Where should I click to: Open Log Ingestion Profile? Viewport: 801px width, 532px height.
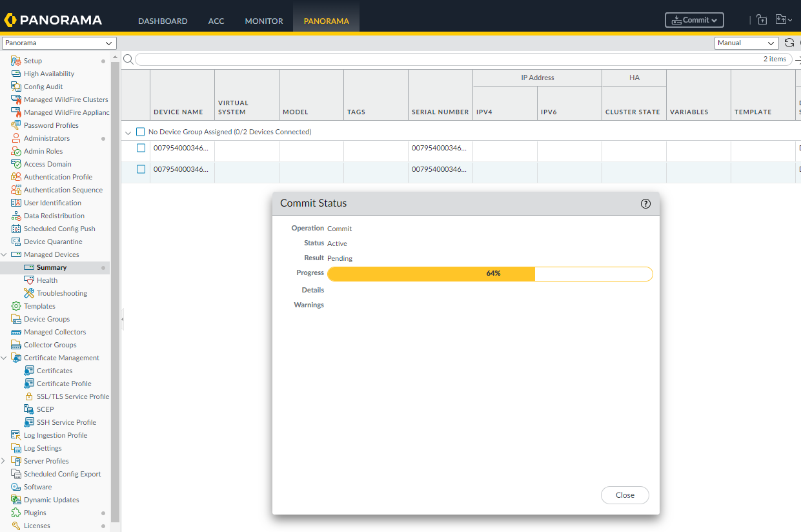coord(56,435)
